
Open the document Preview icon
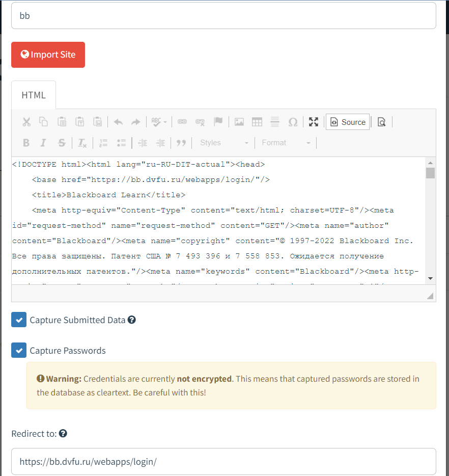(381, 122)
